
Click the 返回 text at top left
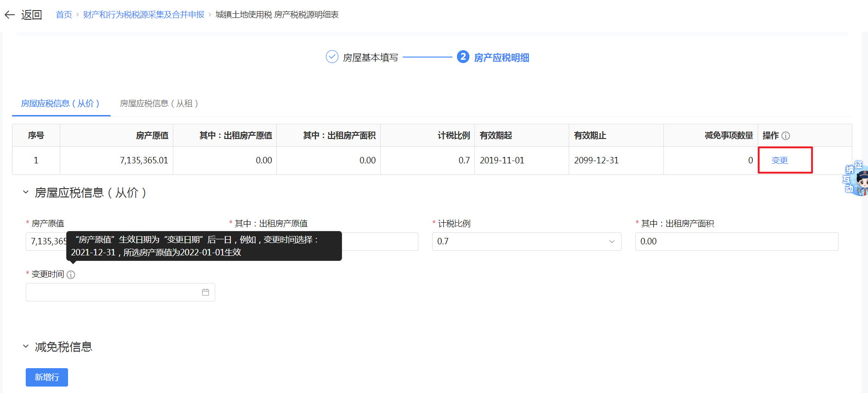tap(31, 15)
